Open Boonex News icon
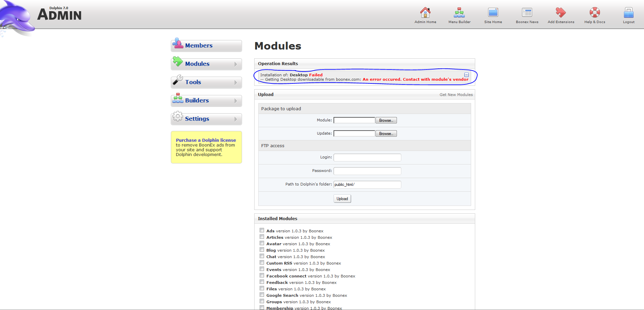Image resolution: width=644 pixels, height=310 pixels. point(527,13)
